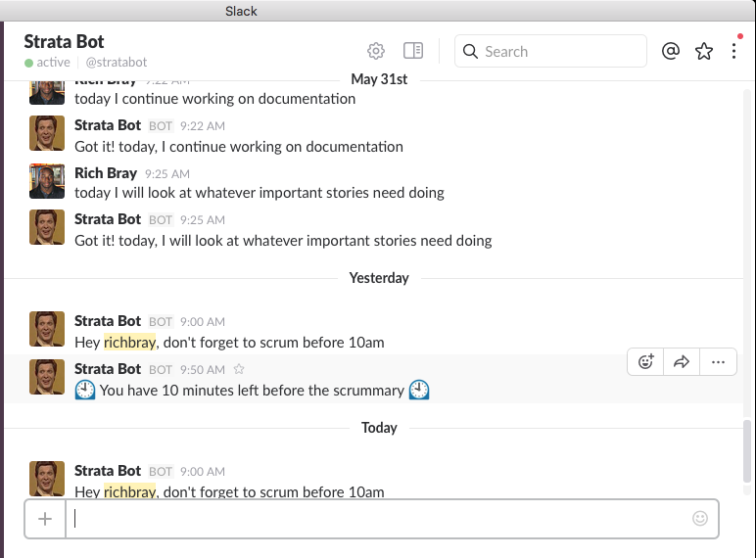The width and height of the screenshot is (756, 558).
Task: Click richbray mention in today's message
Action: point(129,492)
